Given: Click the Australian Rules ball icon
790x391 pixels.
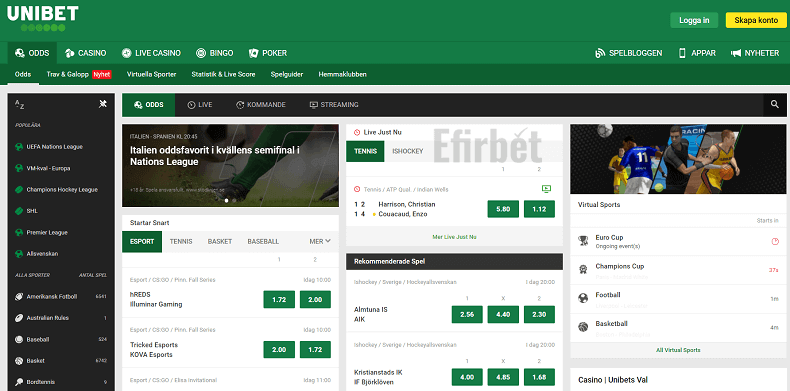Looking at the screenshot, I should 19,318.
